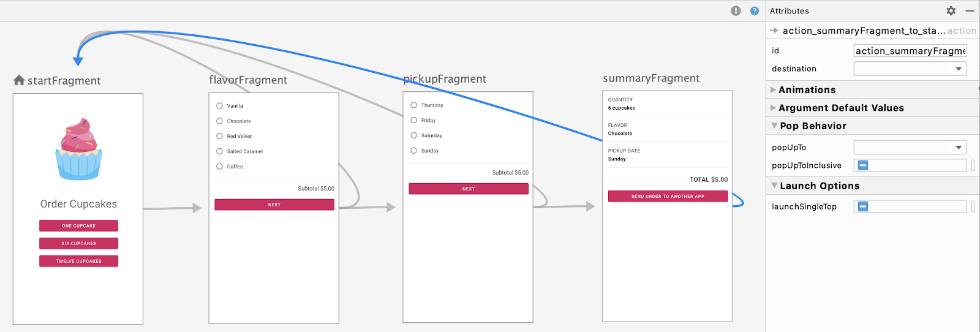Open the help question mark icon
Viewport: 980px width, 332px height.
pos(755,11)
